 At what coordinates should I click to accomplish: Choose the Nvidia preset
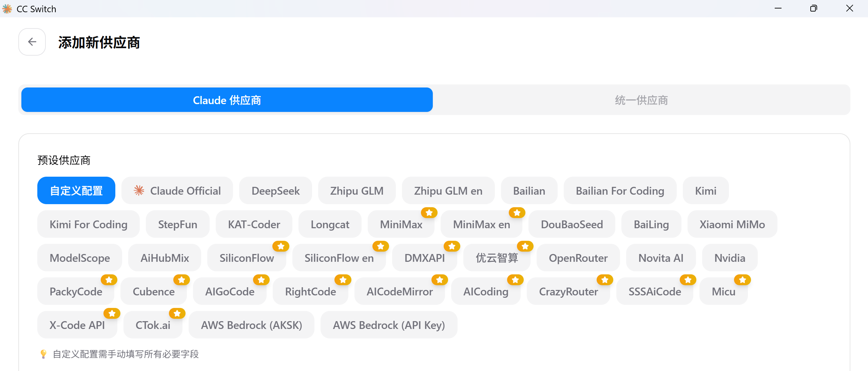click(x=730, y=258)
